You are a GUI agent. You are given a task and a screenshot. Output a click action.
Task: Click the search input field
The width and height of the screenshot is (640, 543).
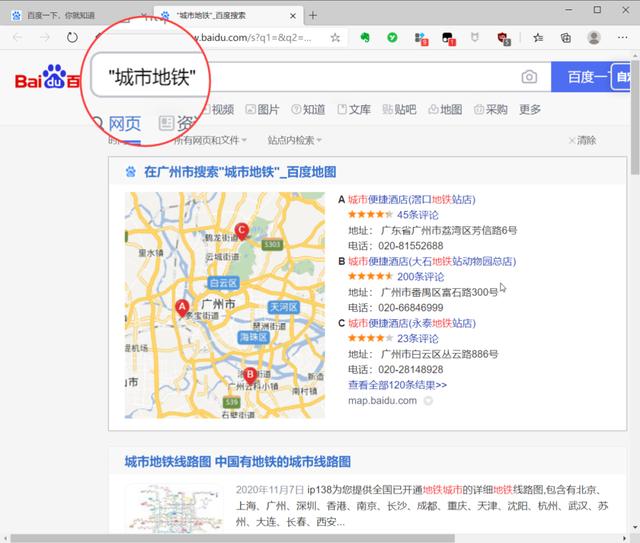point(320,77)
